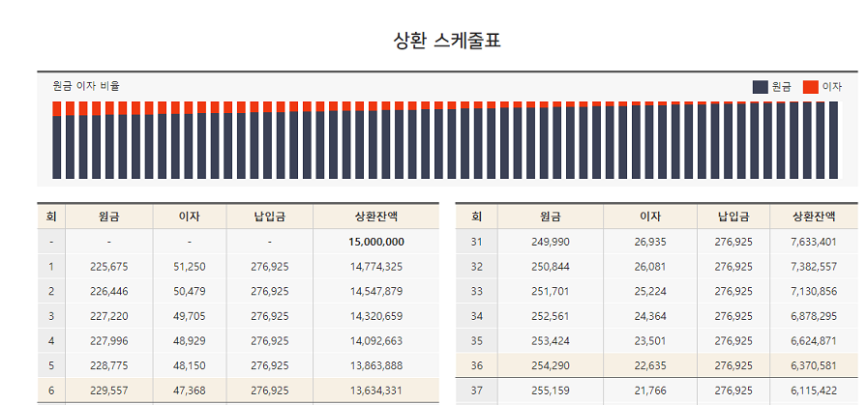Click payment 276,925 in the round 1 row
Screen dimensions: 868x405
[x=270, y=267]
